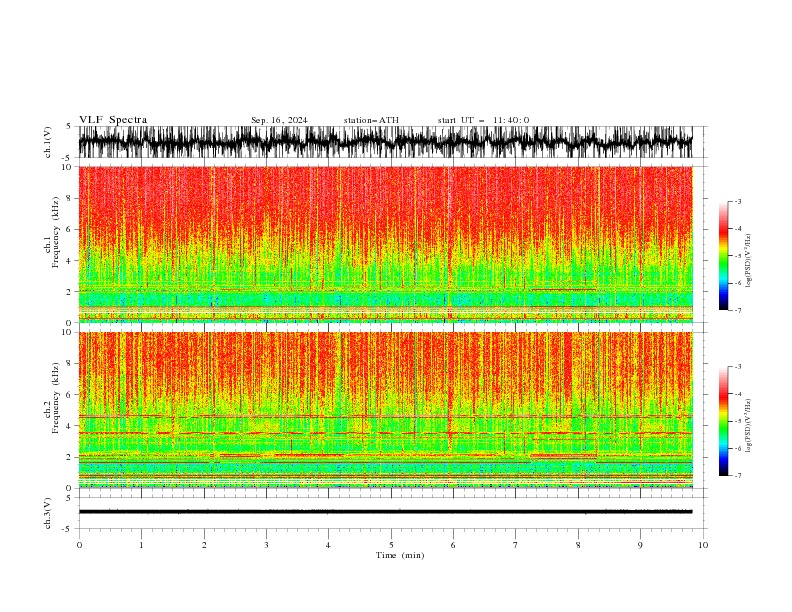Click the time axis tick label "7"

click(x=516, y=545)
